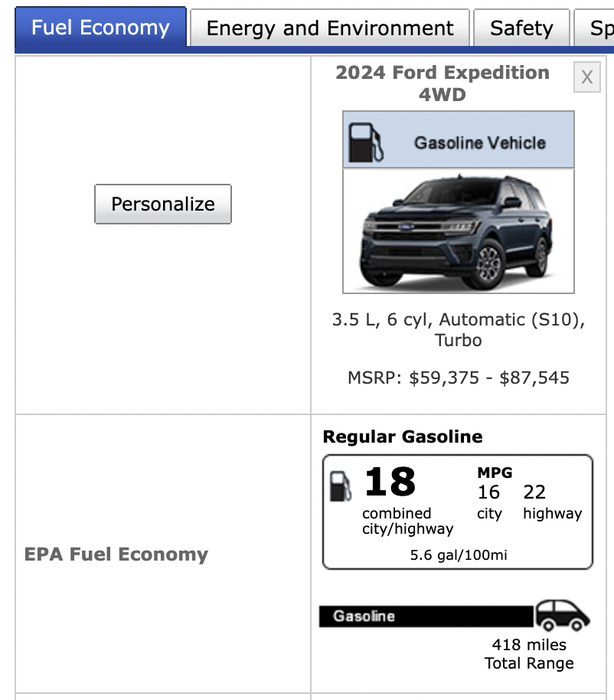The height and width of the screenshot is (700, 614).
Task: Click the 2024 Ford Expedition 4WD title
Action: (443, 83)
